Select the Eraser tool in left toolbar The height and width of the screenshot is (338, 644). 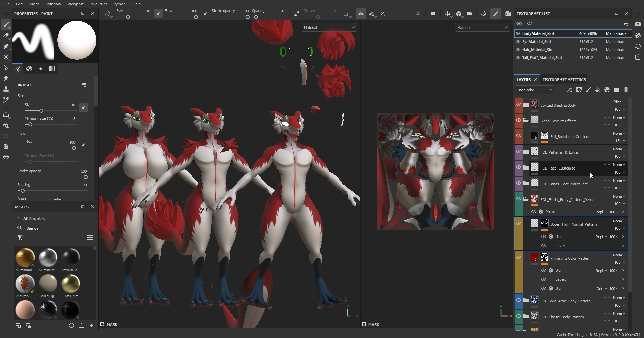click(x=6, y=36)
